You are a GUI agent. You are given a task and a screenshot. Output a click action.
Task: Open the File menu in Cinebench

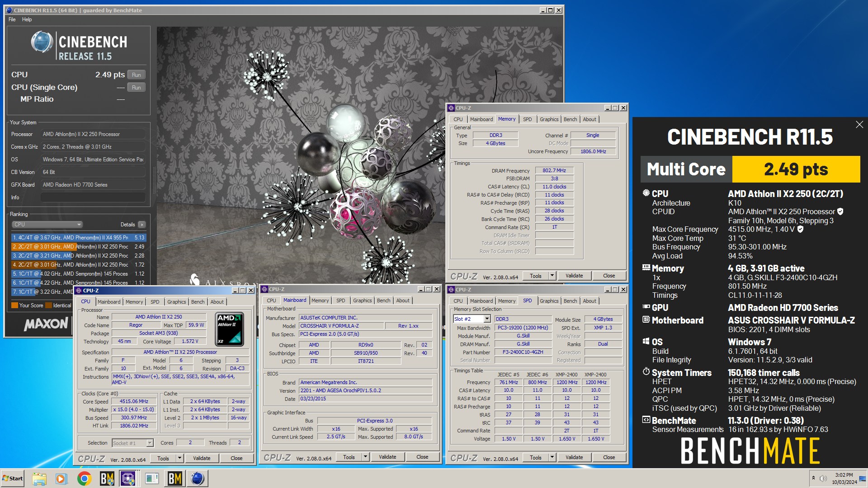12,19
